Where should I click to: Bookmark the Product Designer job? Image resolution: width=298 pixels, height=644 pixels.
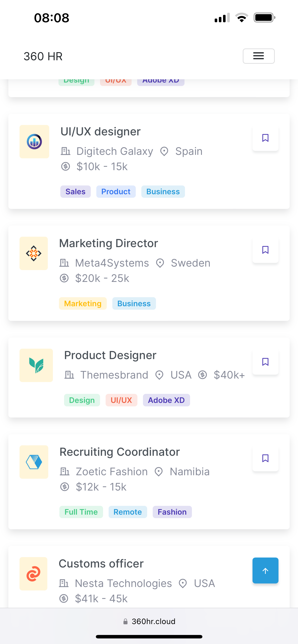[x=265, y=361]
